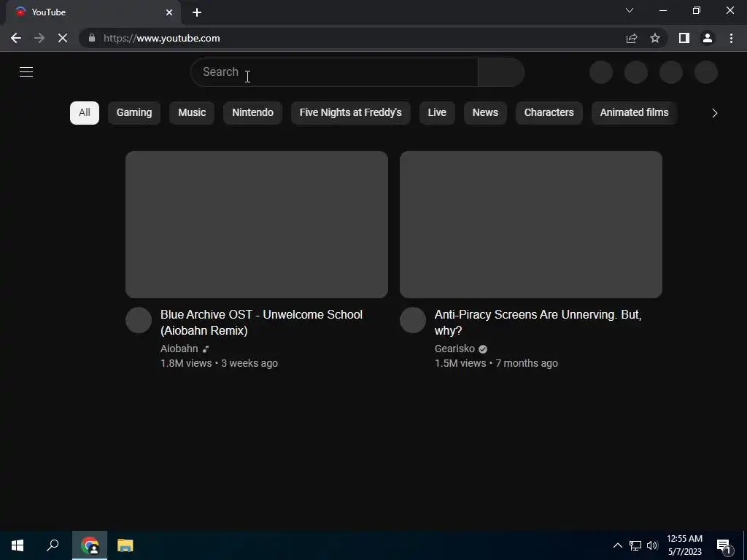Viewport: 747px width, 560px height.
Task: Stop loading the page with X button
Action: point(63,38)
